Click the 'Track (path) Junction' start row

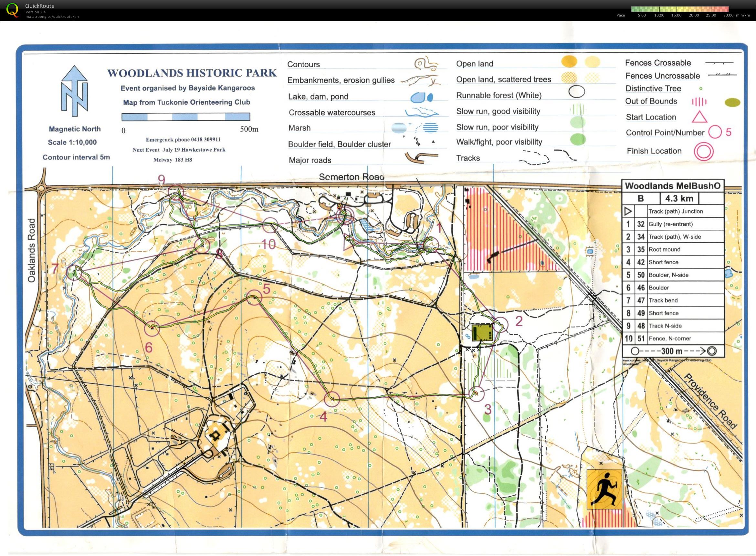[673, 211]
